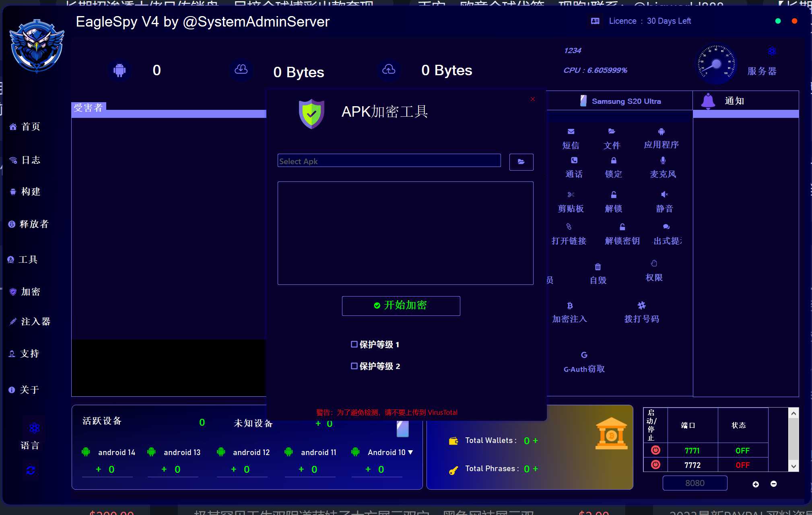The height and width of the screenshot is (515, 812).
Task: Click the plus button to add port
Action: (756, 484)
